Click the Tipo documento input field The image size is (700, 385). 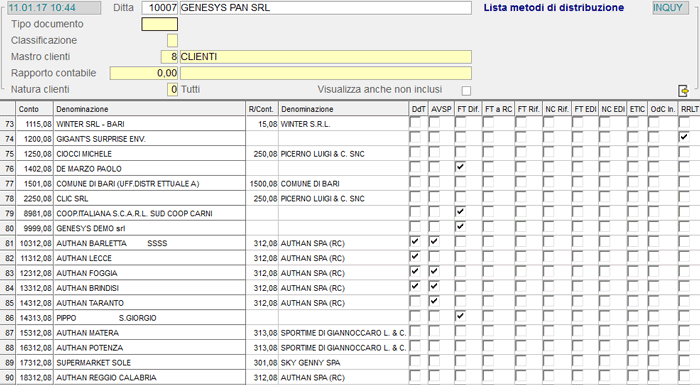pos(159,24)
